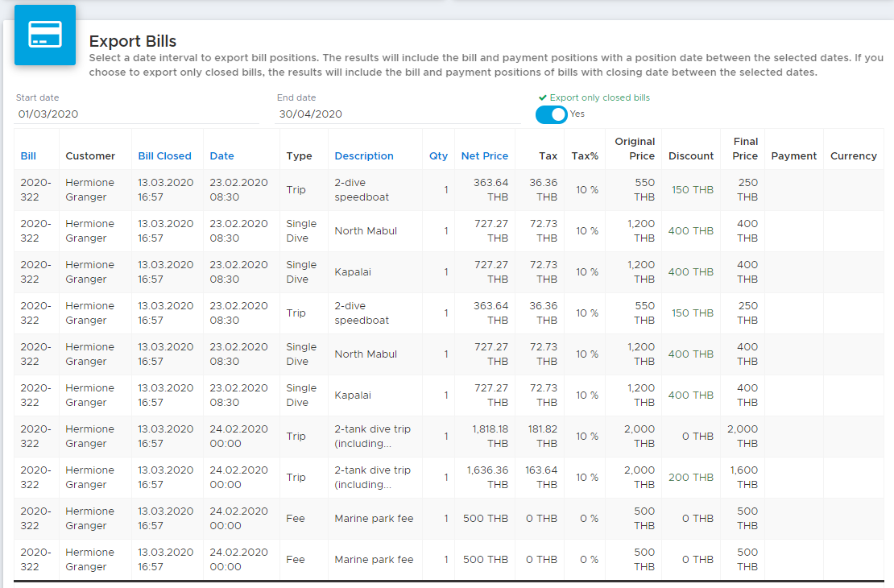Select the tax cell "163.64 THB"
Viewport: 894px width, 588px height.
541,478
